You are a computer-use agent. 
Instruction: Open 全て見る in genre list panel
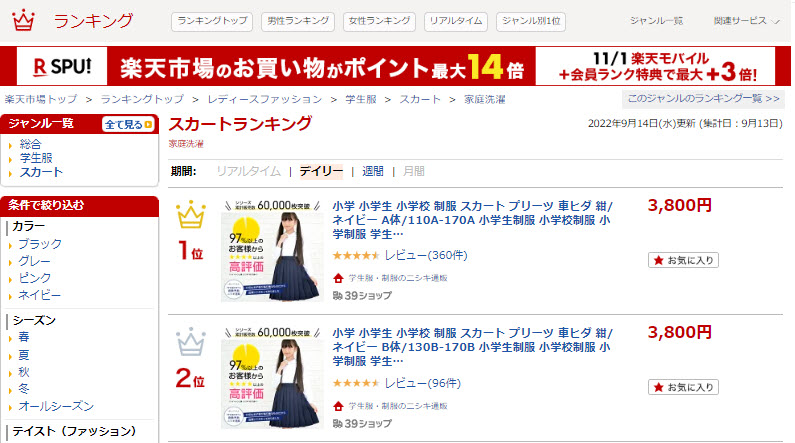pyautogui.click(x=128, y=124)
